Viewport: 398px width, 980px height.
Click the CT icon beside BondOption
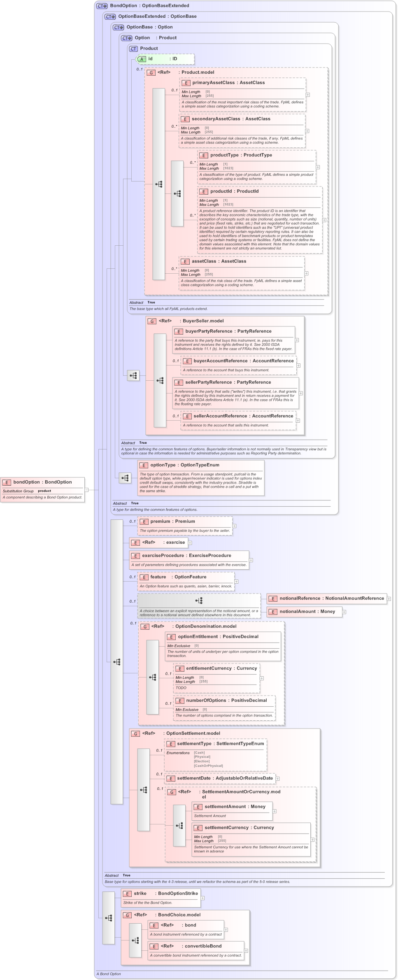point(102,6)
